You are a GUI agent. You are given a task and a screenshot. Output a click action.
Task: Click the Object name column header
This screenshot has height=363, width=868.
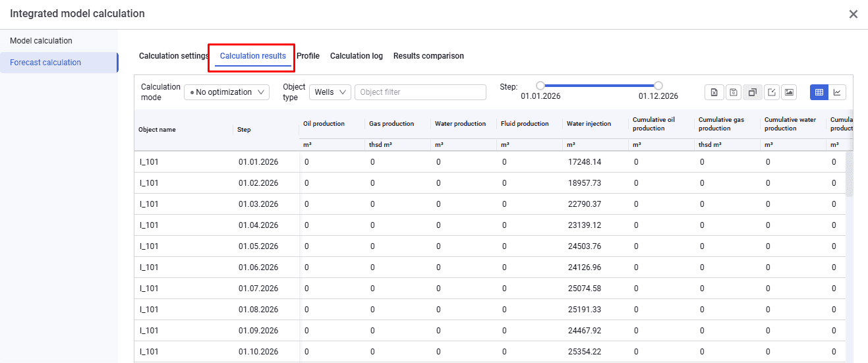(157, 130)
